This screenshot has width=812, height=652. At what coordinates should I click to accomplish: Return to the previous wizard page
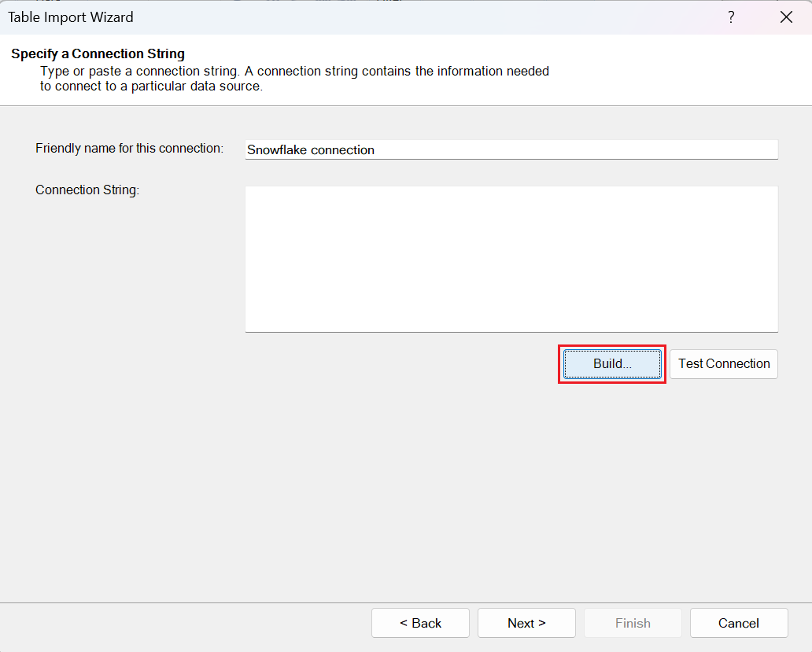click(420, 623)
